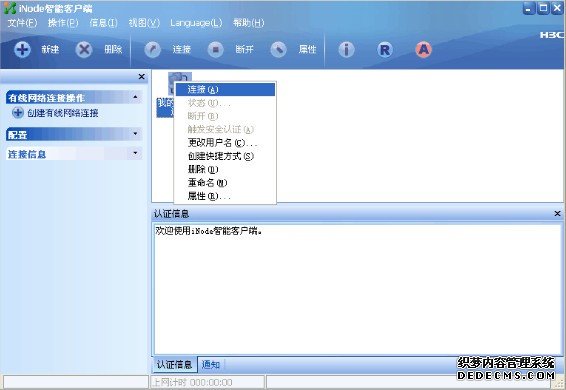Viewport: 566px width, 390px height.
Task: Click the plus icon beside 创建有线网络连接
Action: point(18,113)
